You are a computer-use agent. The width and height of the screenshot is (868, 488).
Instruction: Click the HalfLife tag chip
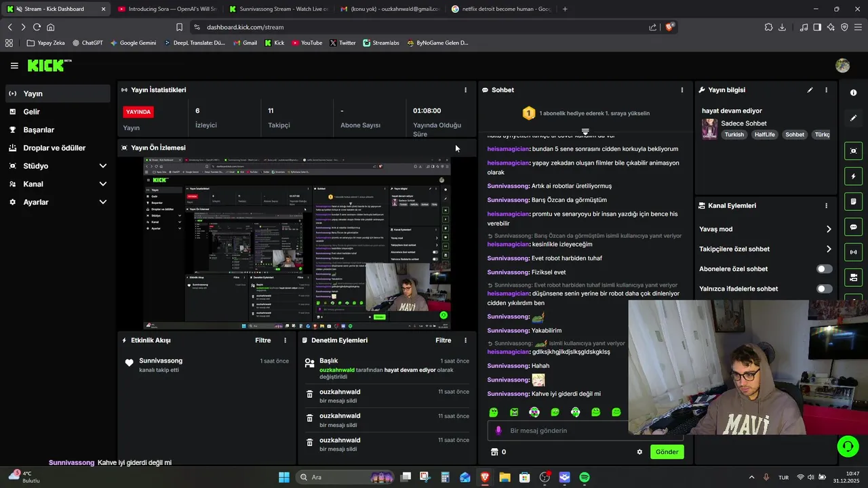coord(764,134)
